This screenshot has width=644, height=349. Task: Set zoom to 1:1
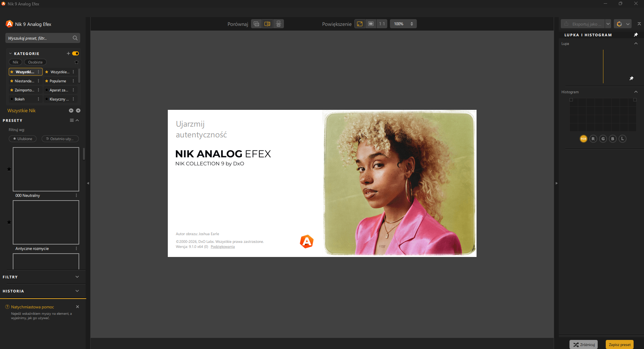point(382,24)
